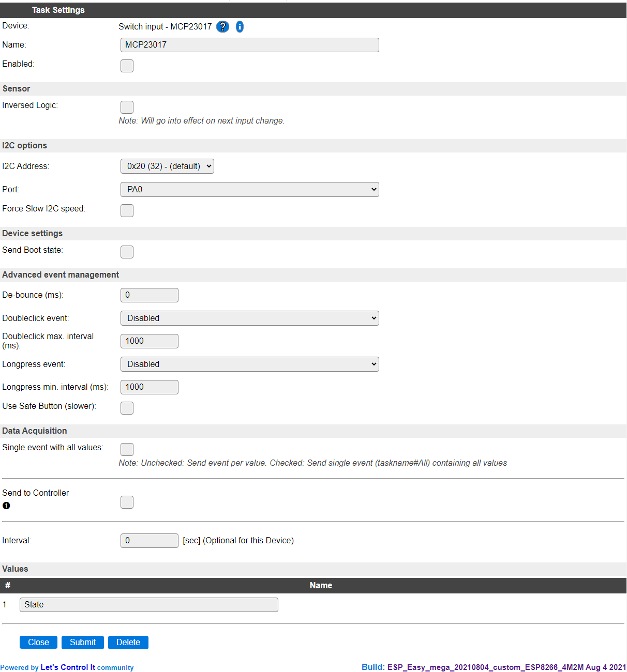The width and height of the screenshot is (627, 672).
Task: Click the blue info icon beside MCP23017
Action: (240, 27)
